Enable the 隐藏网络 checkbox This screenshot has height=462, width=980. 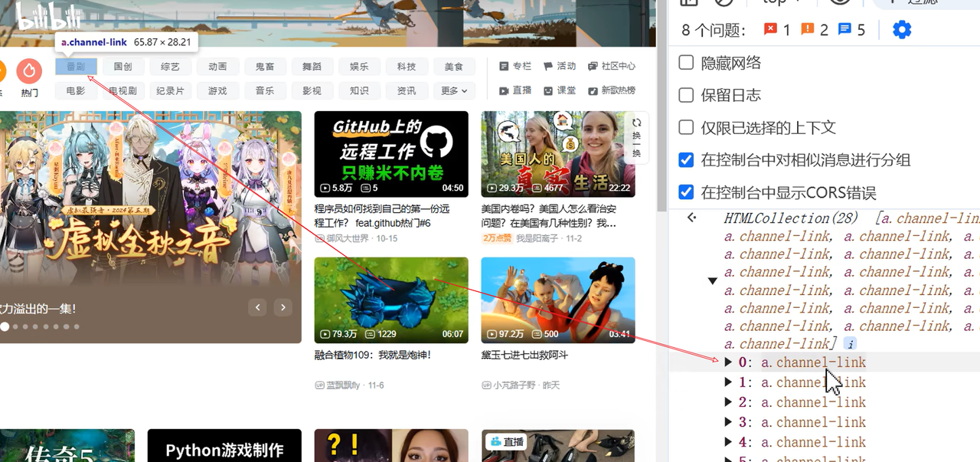(686, 62)
